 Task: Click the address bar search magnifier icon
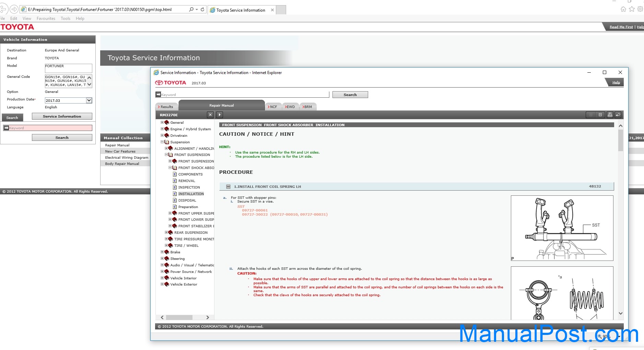191,10
